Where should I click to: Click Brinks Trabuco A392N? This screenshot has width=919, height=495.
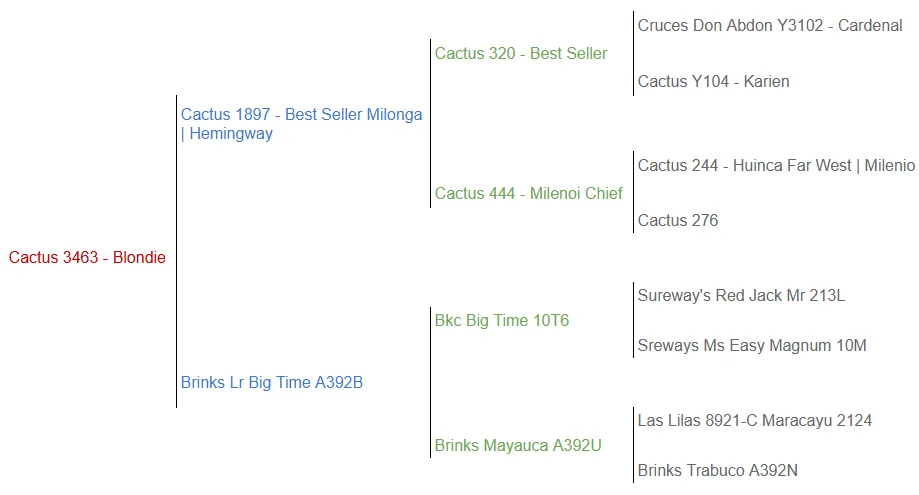coord(718,471)
